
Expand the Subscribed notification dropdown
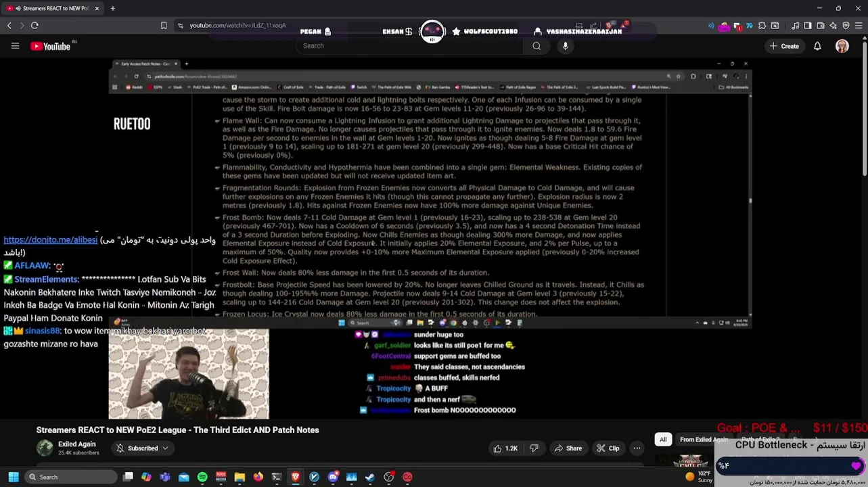[x=143, y=448]
